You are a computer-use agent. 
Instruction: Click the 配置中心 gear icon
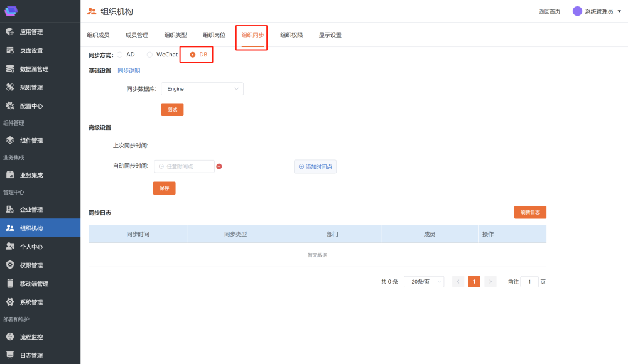[10, 106]
